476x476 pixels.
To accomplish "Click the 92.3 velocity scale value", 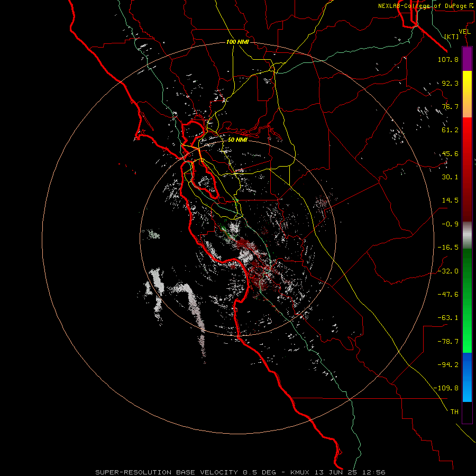I will pyautogui.click(x=450, y=83).
